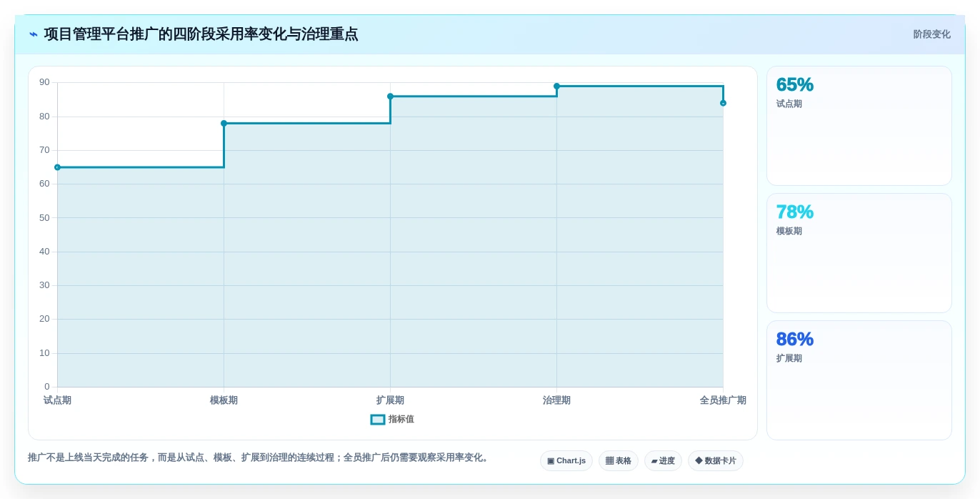980x499 pixels.
Task: Click the 50 y-axis tick label
Action: point(44,217)
